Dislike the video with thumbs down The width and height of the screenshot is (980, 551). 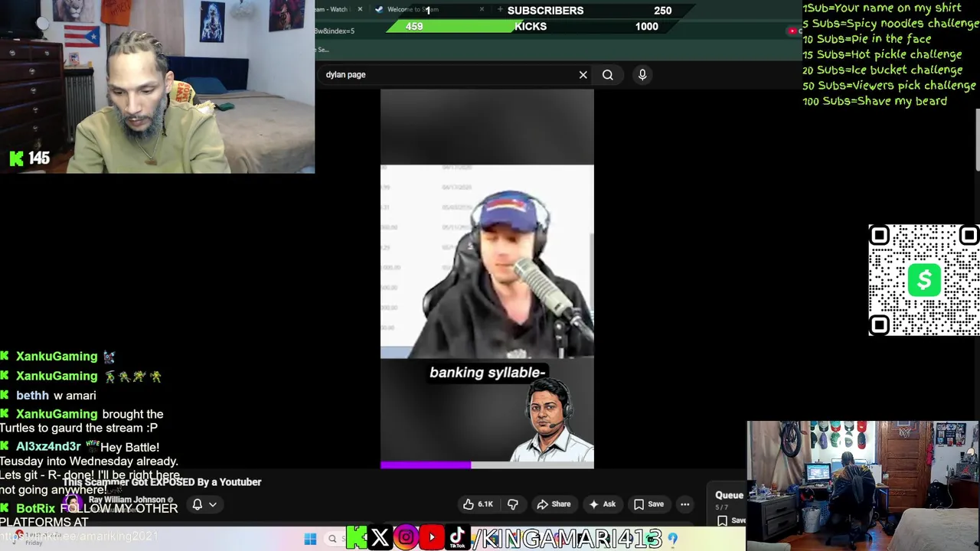click(x=513, y=504)
